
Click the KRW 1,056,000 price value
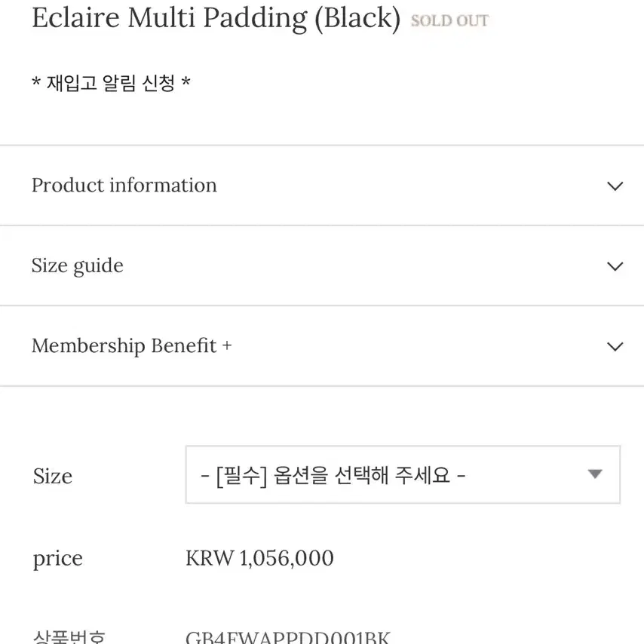click(259, 558)
